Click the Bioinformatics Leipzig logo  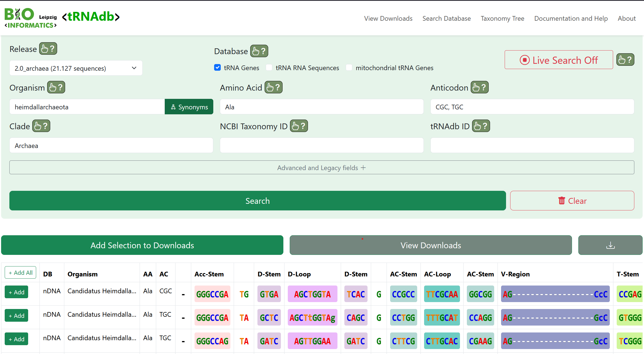31,18
